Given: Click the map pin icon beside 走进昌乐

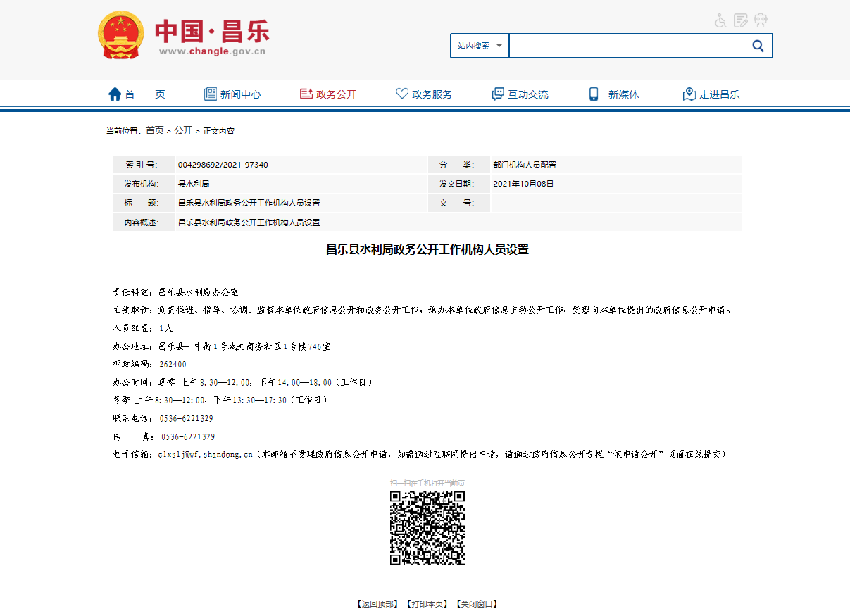Looking at the screenshot, I should click(x=689, y=94).
